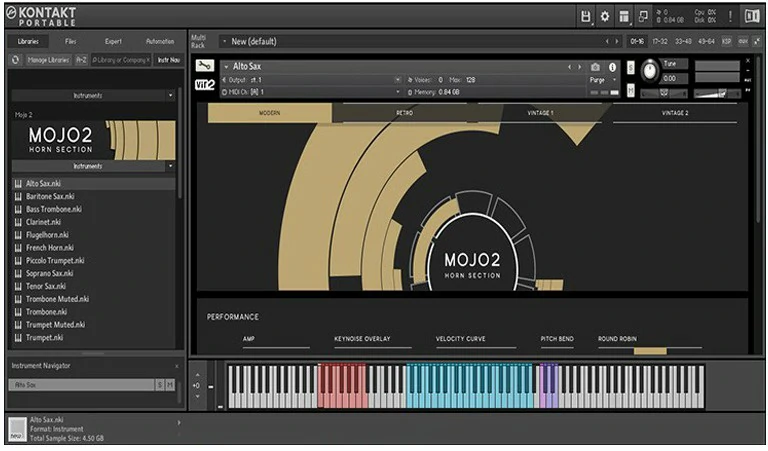The height and width of the screenshot is (451, 768).
Task: Open the Options gear icon
Action: 605,16
